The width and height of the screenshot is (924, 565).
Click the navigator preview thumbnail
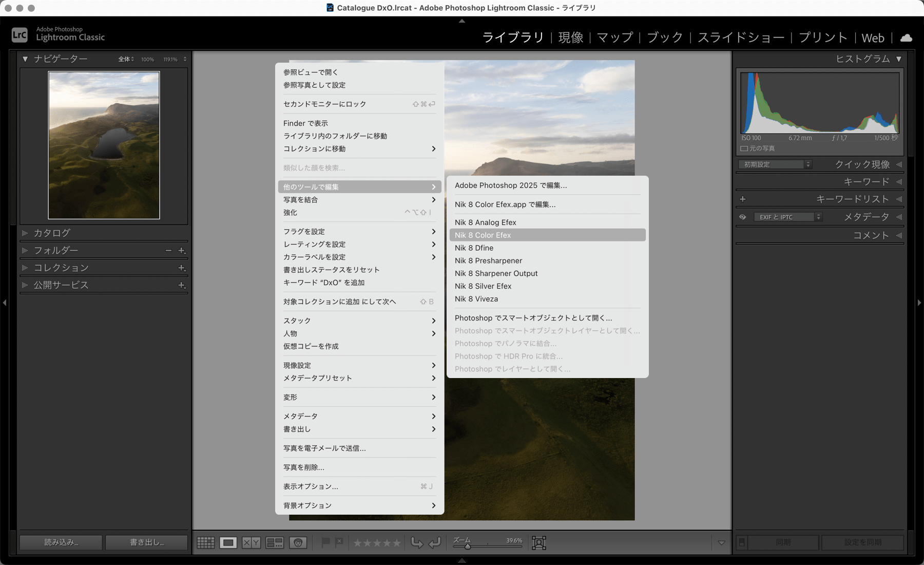pyautogui.click(x=104, y=145)
